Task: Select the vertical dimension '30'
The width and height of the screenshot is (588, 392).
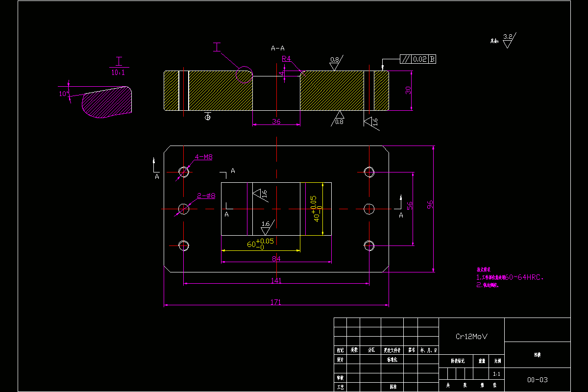Action: click(x=408, y=90)
